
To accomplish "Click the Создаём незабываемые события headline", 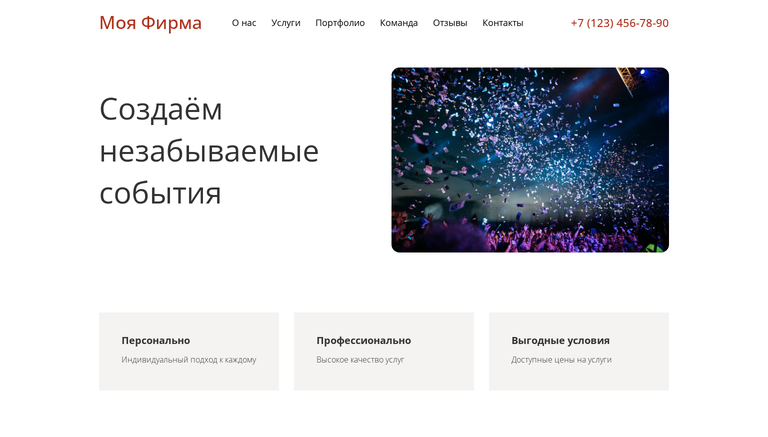I will click(x=209, y=150).
